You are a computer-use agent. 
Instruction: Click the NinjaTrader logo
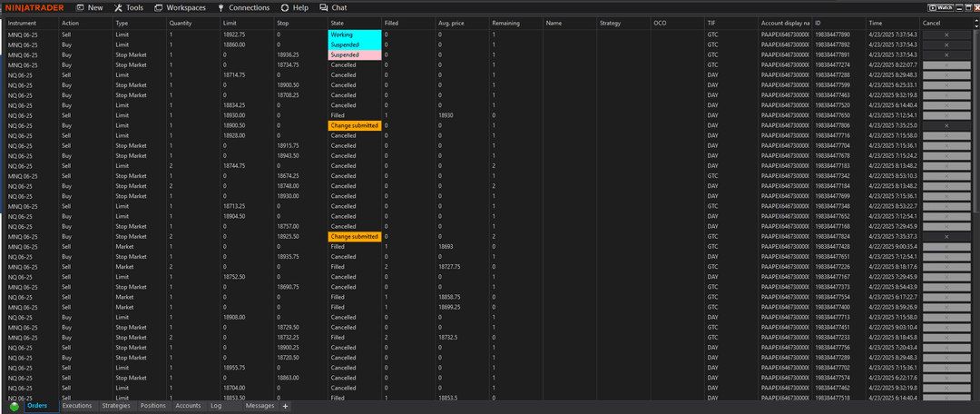click(35, 7)
